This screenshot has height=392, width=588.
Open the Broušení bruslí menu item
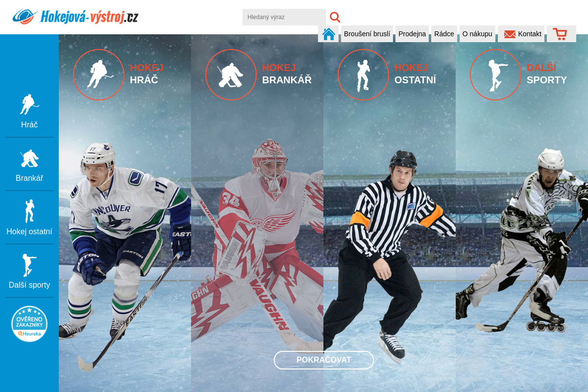[x=367, y=34]
